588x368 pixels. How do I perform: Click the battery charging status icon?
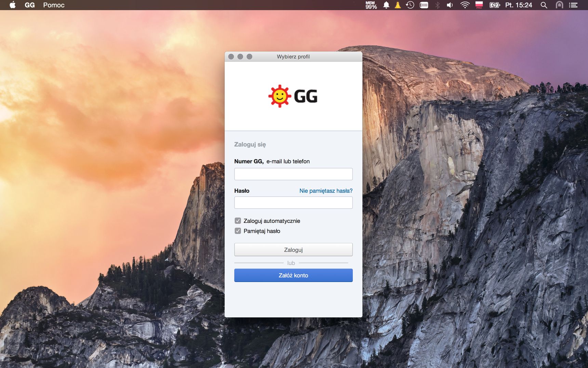click(x=495, y=5)
